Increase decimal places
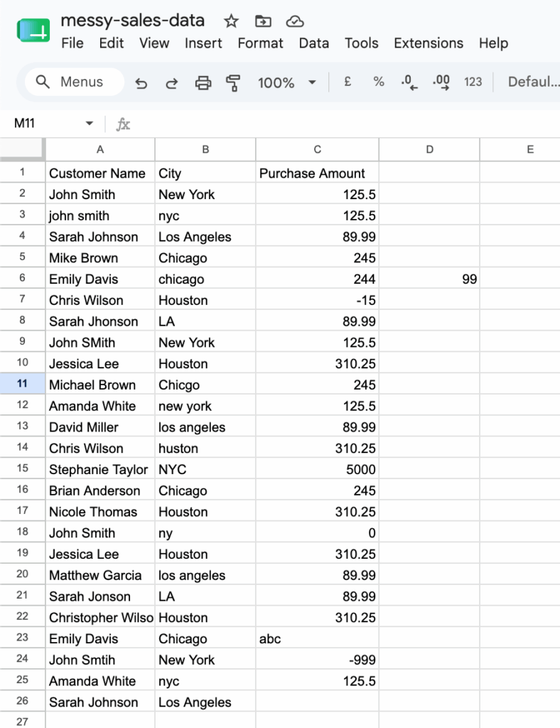 [441, 82]
